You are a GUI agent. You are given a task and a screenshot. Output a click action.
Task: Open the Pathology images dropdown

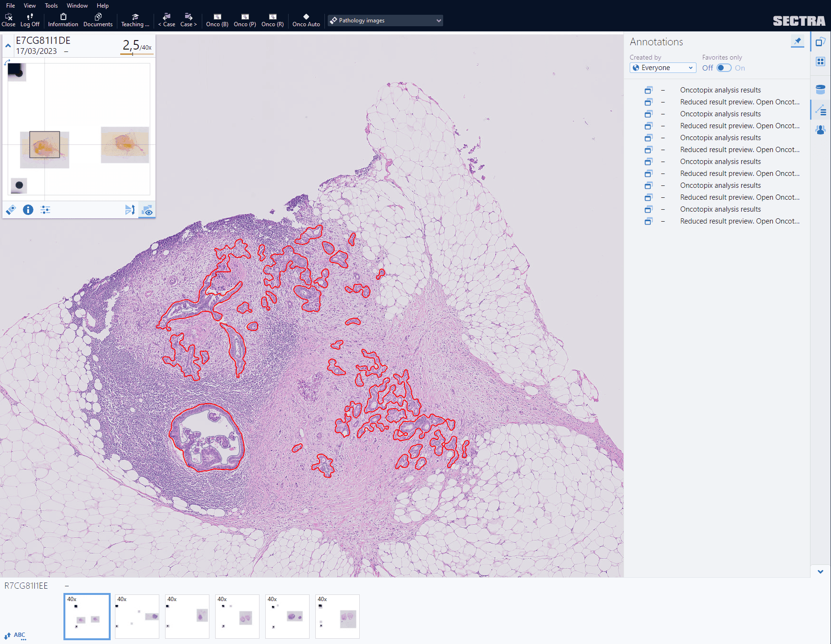[385, 20]
